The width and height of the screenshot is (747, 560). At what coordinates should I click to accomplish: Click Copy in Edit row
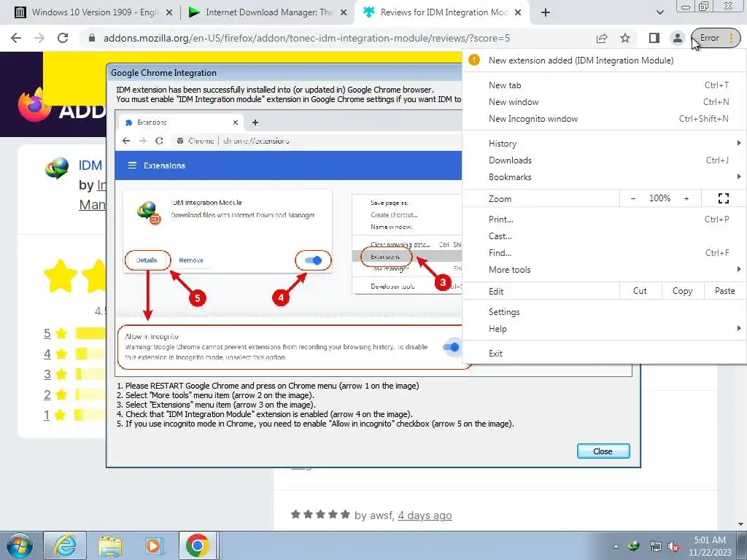pos(682,291)
